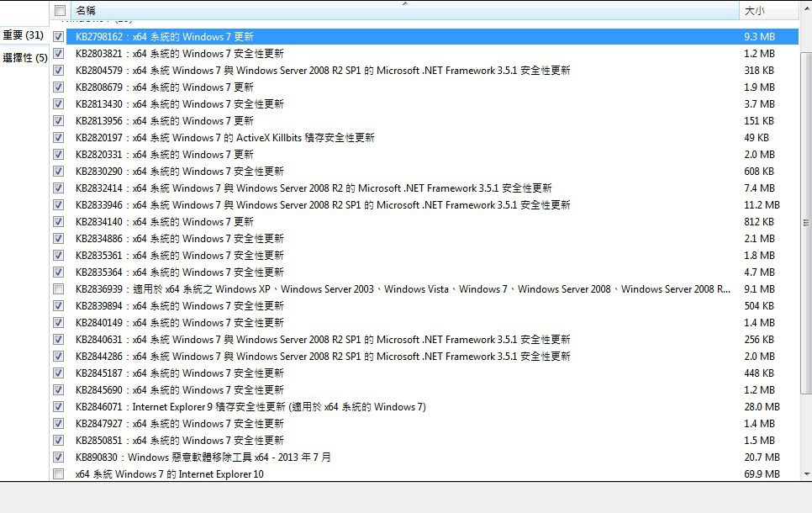812x513 pixels.
Task: Uncheck the KB2813430 security update checkbox
Action: tap(59, 104)
